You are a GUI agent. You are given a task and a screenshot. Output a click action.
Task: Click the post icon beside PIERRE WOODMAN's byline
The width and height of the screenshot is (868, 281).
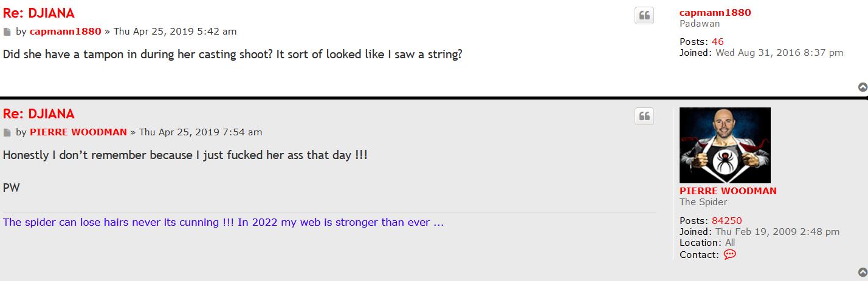7,132
